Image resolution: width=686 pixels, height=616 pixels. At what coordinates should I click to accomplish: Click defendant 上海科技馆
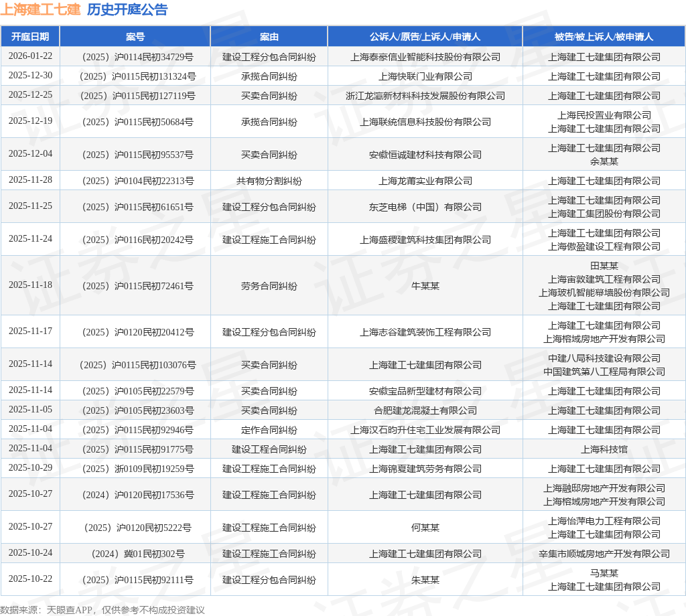pos(604,449)
